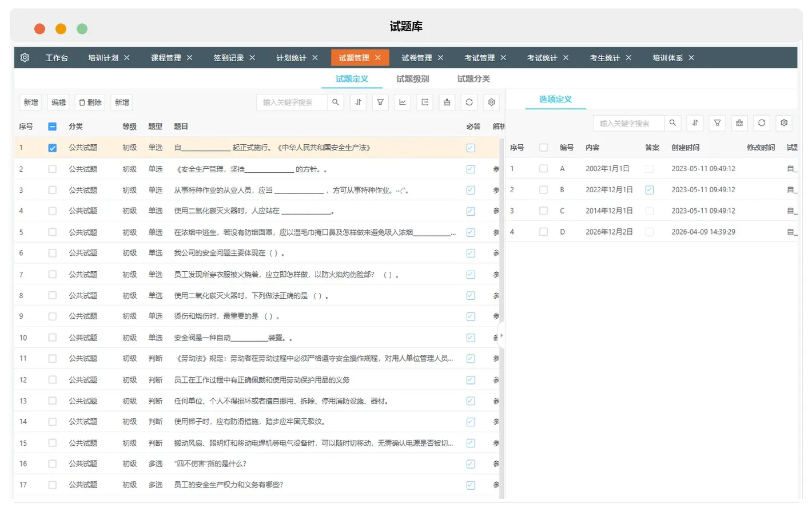Click filter funnel icon in question list toolbar
This screenshot has height=515, width=812.
pos(380,102)
